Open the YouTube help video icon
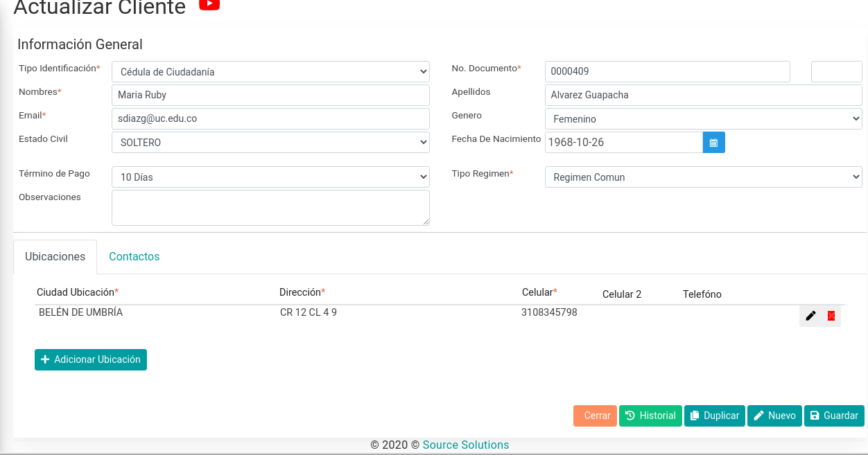868x455 pixels. coord(209,4)
